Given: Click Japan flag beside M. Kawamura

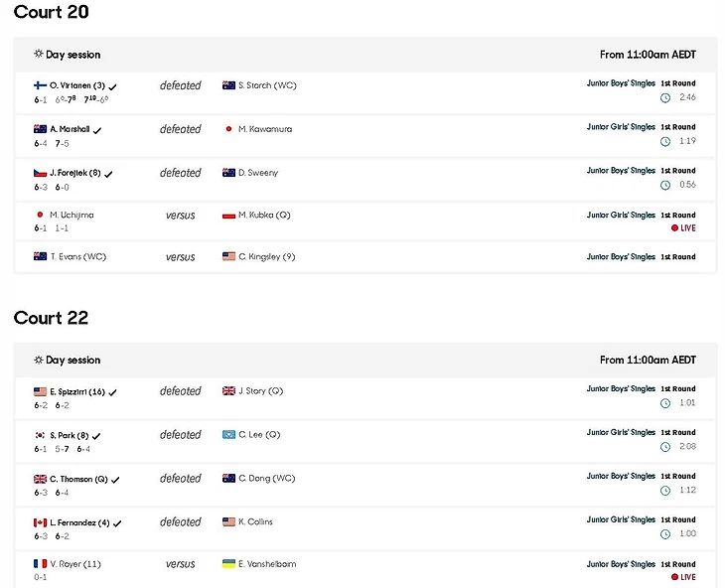Looking at the screenshot, I should 228,129.
